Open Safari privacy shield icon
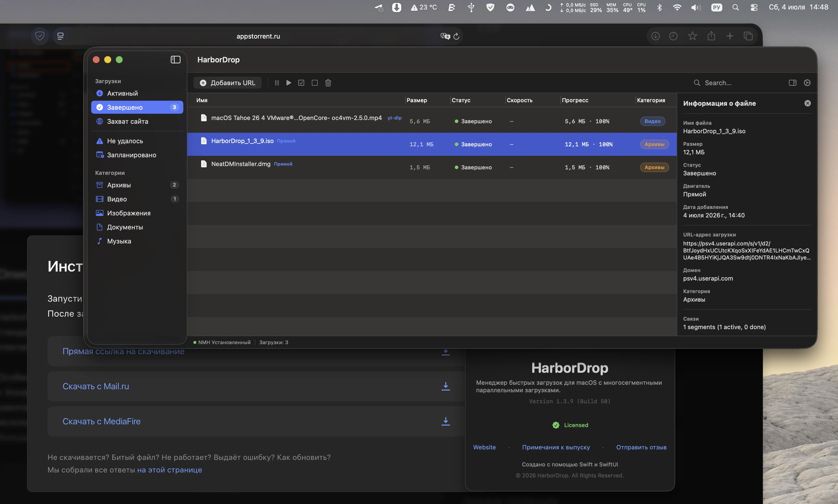The image size is (838, 504). (x=40, y=36)
